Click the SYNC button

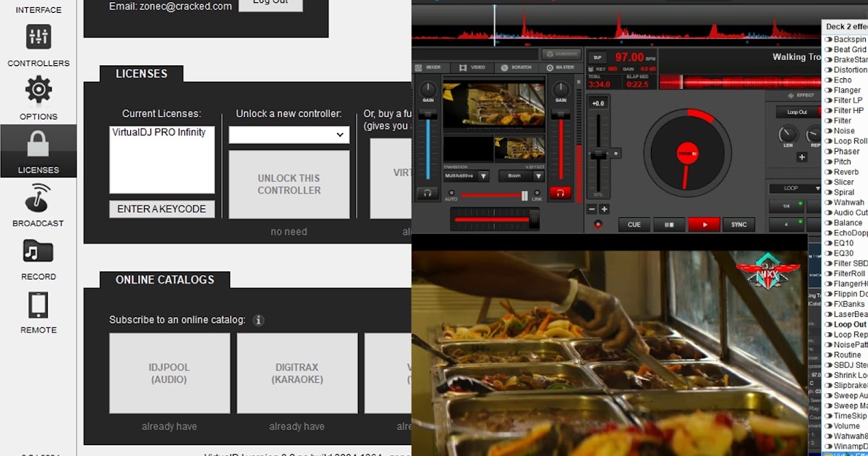[739, 224]
